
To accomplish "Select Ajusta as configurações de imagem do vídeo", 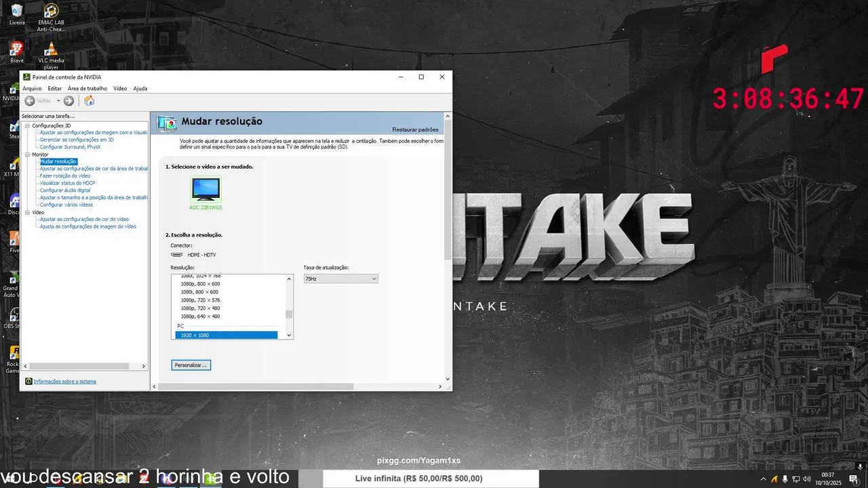I will click(88, 226).
